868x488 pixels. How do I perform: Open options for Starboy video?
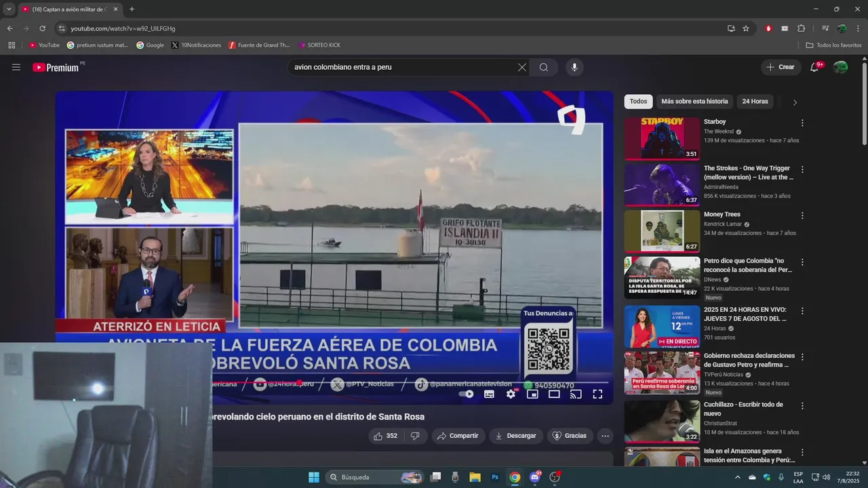tap(802, 123)
